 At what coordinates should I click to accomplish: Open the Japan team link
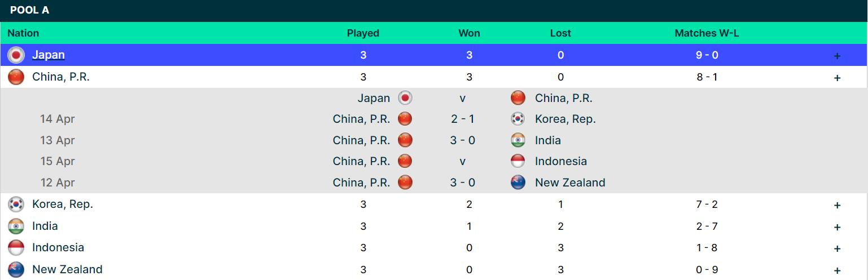tap(49, 55)
